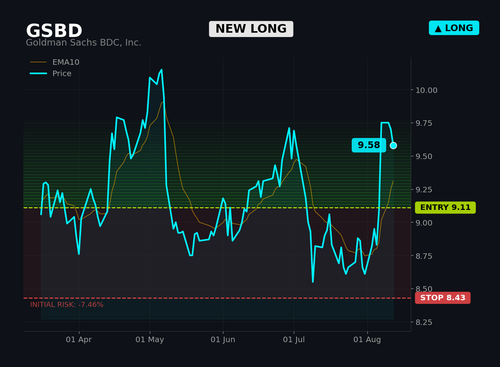
Task: Click the STOP 8.43 label
Action: click(443, 298)
